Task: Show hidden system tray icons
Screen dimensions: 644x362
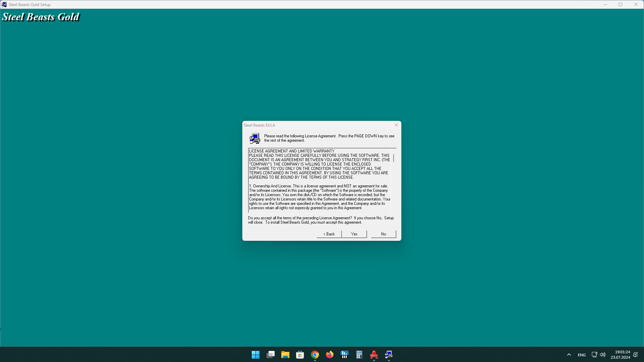Action: (569, 355)
